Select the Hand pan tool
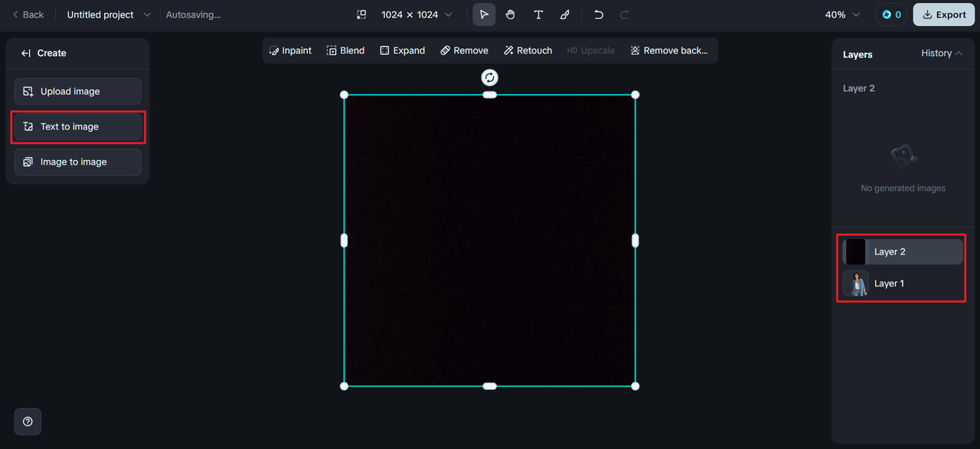This screenshot has height=449, width=980. tap(511, 15)
